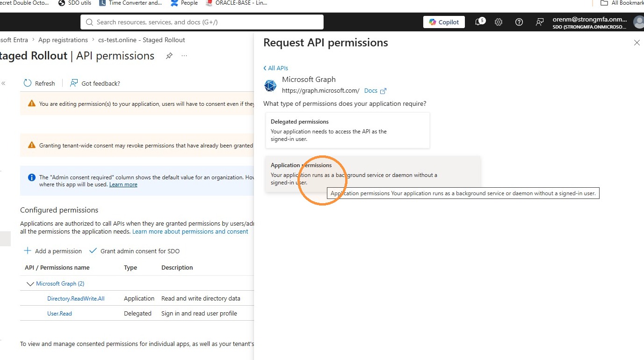
Task: Click the Microsoft Graph logo icon
Action: (270, 85)
